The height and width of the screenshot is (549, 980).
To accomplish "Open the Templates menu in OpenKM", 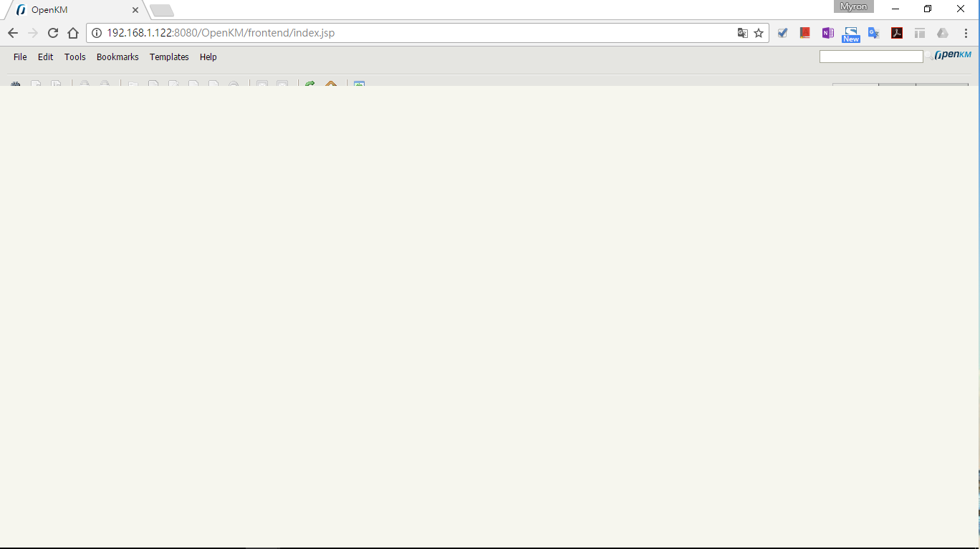I will point(168,57).
